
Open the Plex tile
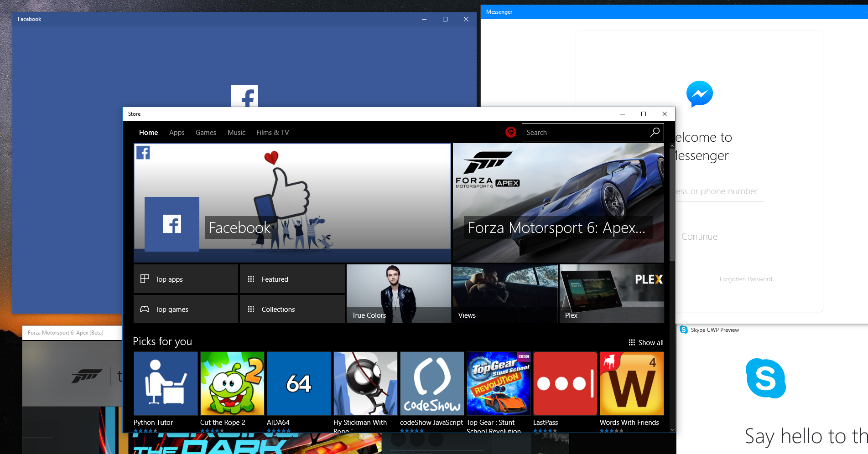tap(612, 294)
